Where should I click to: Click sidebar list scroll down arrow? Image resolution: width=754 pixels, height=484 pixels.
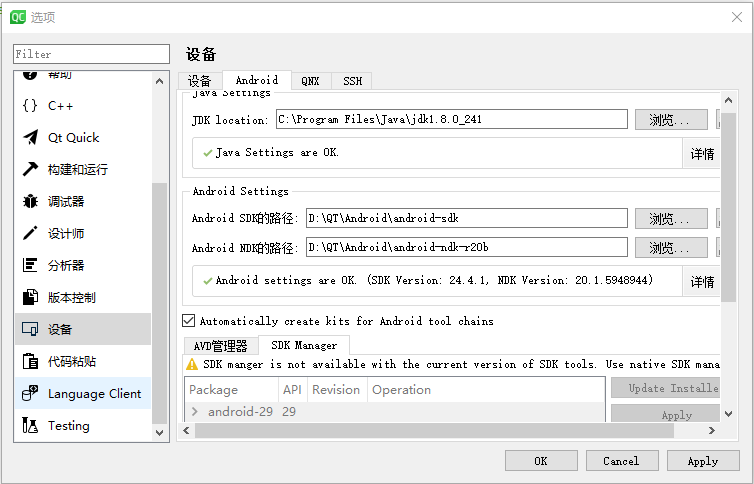(x=160, y=432)
